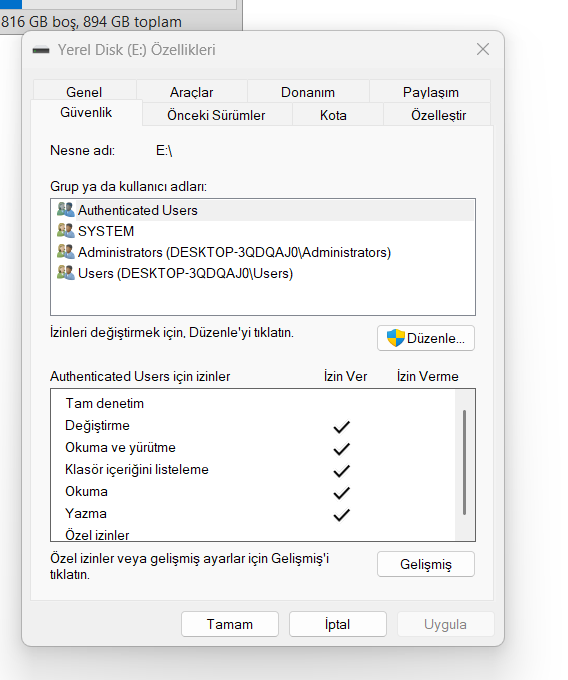Click the İzin Verme column header
568x680 pixels.
(428, 376)
